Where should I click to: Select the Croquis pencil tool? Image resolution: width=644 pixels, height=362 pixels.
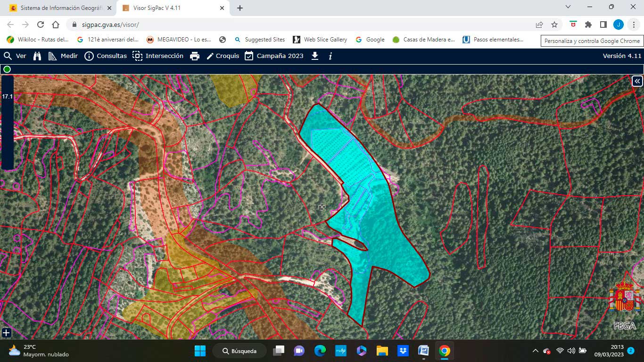coord(223,56)
